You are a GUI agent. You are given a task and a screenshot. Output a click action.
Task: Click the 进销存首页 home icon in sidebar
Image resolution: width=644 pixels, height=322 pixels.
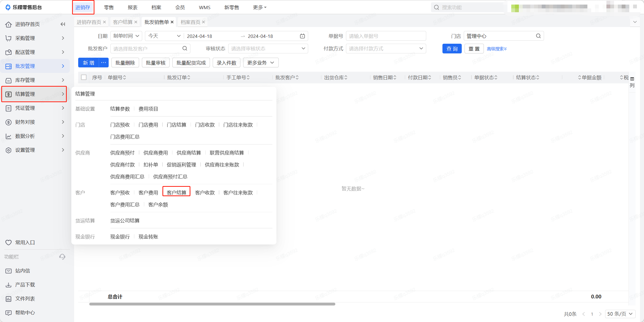pyautogui.click(x=8, y=24)
